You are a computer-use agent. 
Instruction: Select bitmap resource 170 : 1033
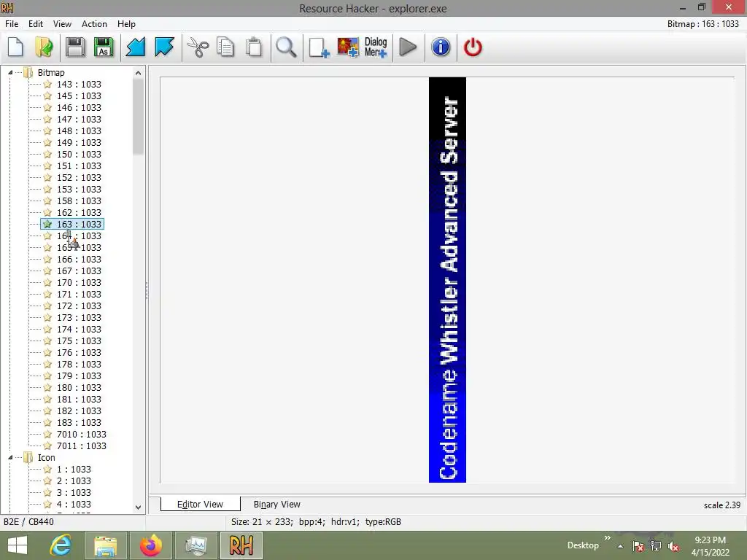click(79, 282)
